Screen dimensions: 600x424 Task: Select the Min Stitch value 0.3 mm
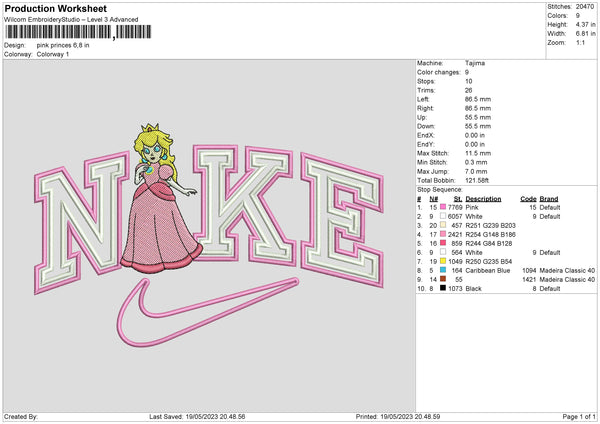(x=476, y=162)
